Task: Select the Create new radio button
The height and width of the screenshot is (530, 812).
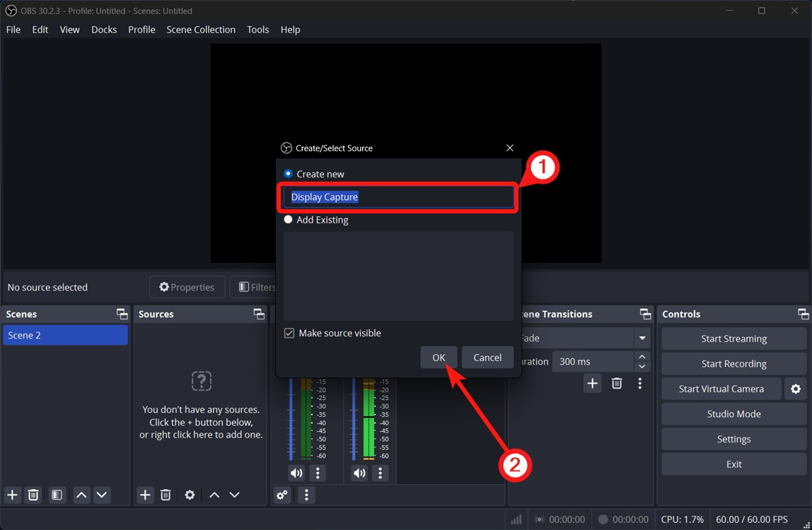Action: tap(288, 173)
